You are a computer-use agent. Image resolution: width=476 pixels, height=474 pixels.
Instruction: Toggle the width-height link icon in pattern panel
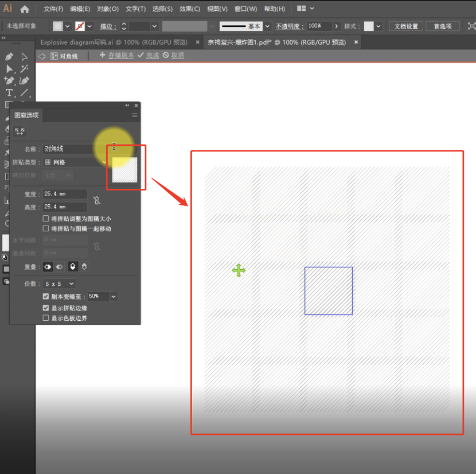pos(96,200)
